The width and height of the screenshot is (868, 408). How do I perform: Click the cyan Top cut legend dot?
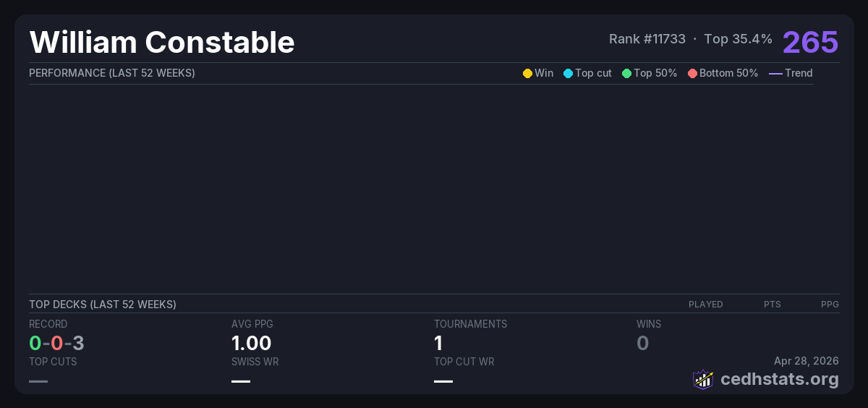point(568,73)
